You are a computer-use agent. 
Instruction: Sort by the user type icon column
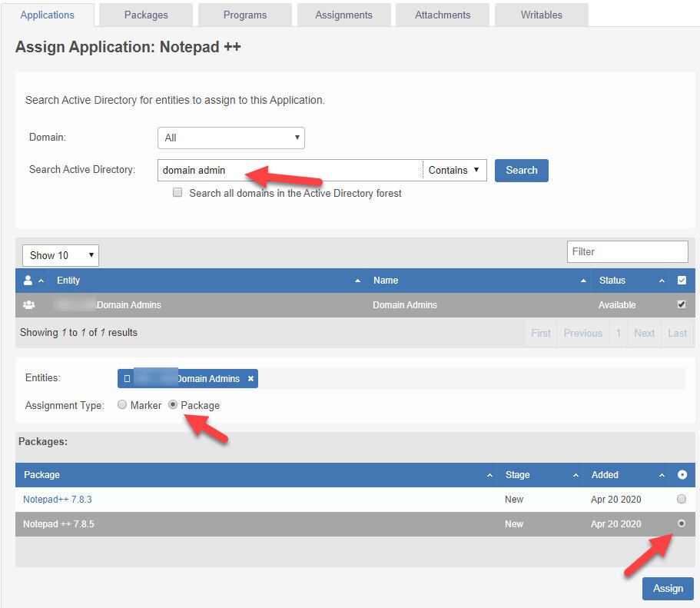[32, 281]
